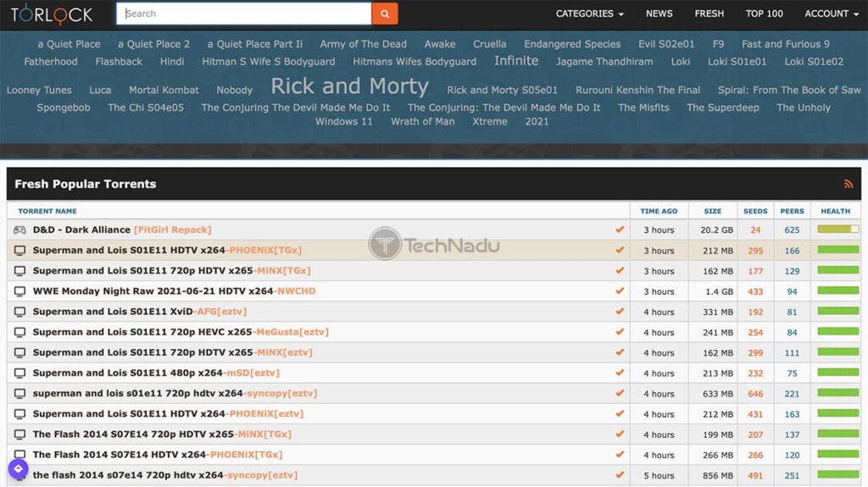Screen dimensions: 868x487
Task: Go to the Fresh torrents page
Action: [709, 14]
